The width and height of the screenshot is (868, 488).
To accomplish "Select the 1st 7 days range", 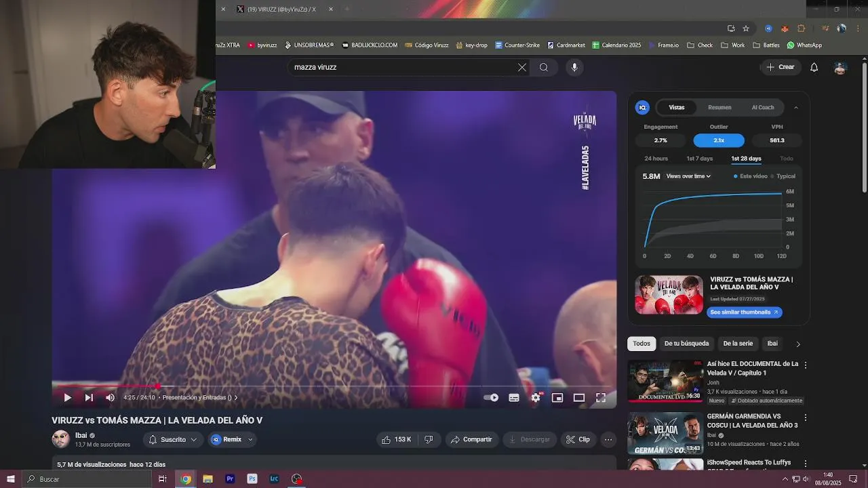I will coord(699,159).
